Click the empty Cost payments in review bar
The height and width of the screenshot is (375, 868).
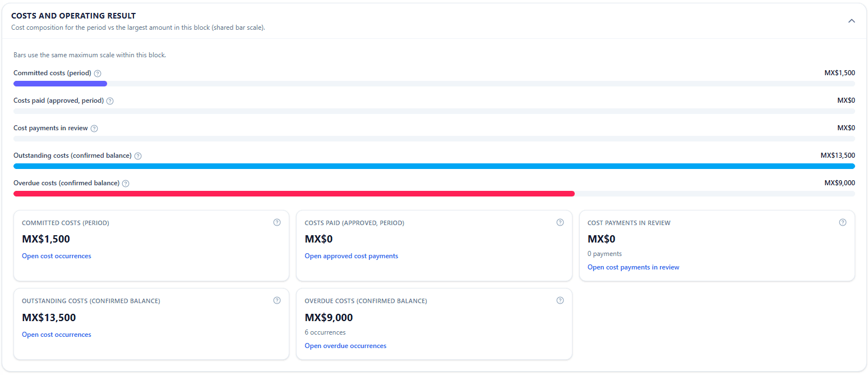tap(434, 139)
